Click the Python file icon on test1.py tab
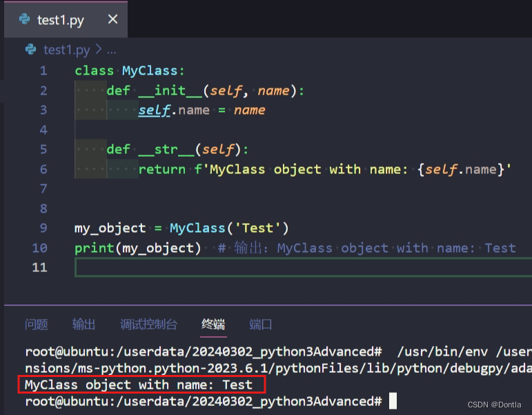Viewport: 532px width, 415px height. pyautogui.click(x=24, y=19)
